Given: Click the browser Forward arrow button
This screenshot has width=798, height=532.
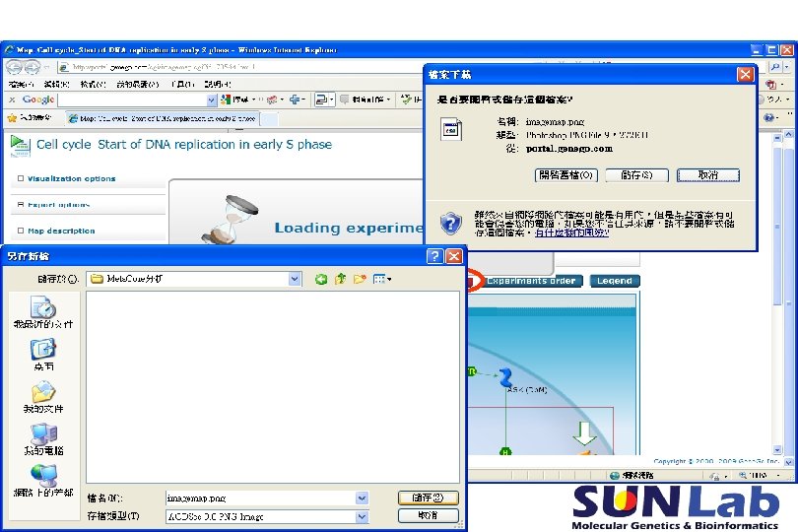Looking at the screenshot, I should click(x=33, y=67).
